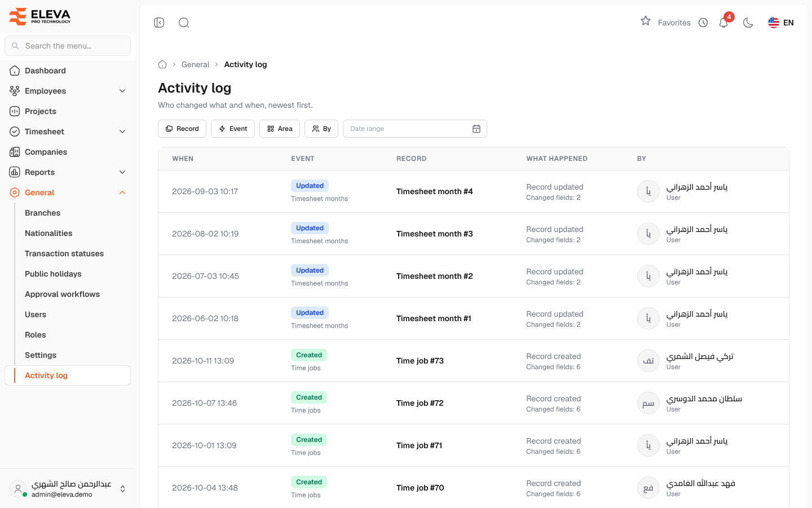Collapse the General section chevron
Image resolution: width=812 pixels, height=508 pixels.
(122, 192)
